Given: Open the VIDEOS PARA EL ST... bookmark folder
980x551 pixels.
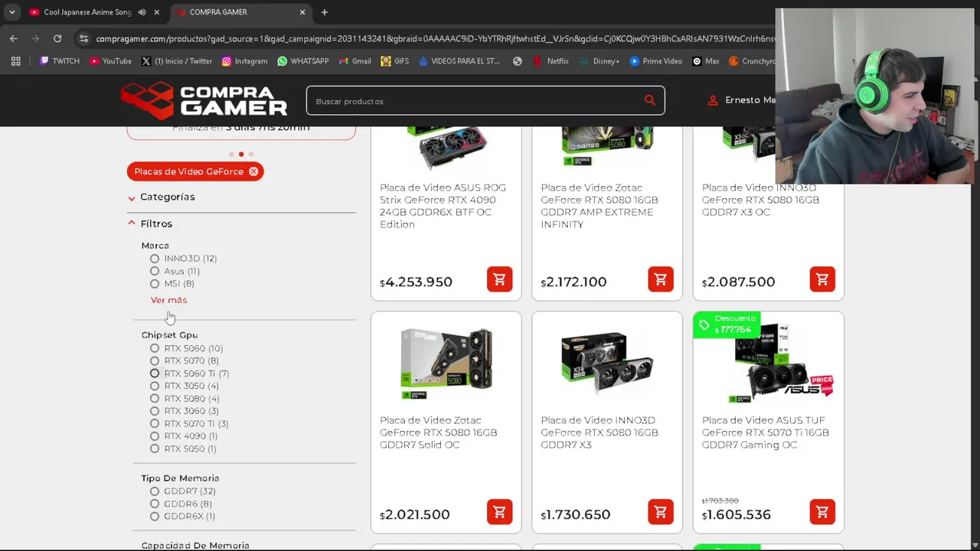Looking at the screenshot, I should click(459, 61).
